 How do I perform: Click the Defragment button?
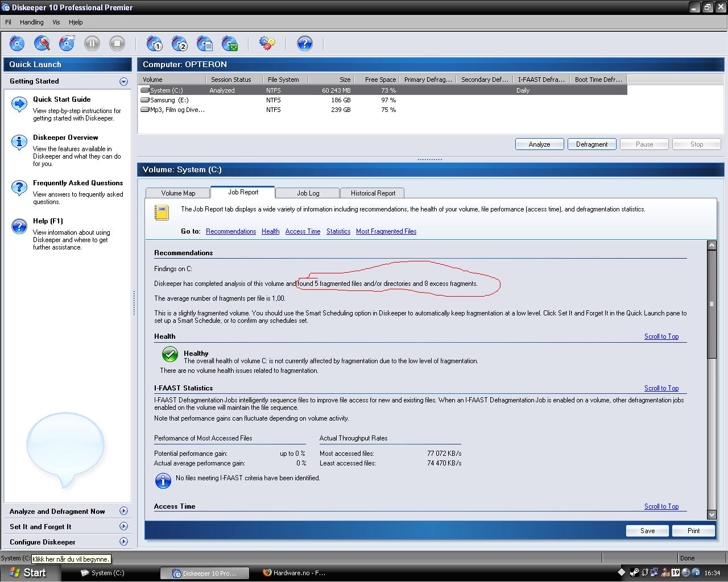[591, 144]
